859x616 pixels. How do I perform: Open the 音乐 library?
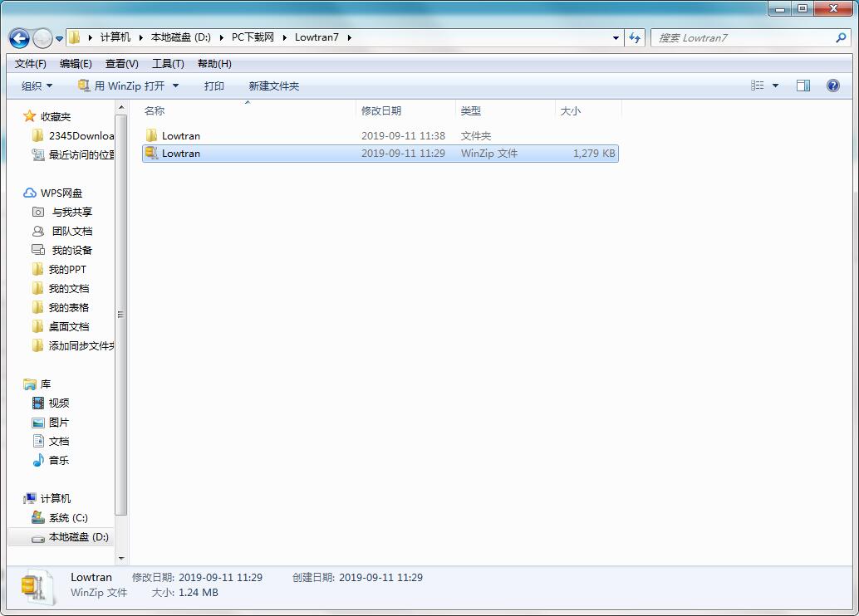[x=59, y=460]
